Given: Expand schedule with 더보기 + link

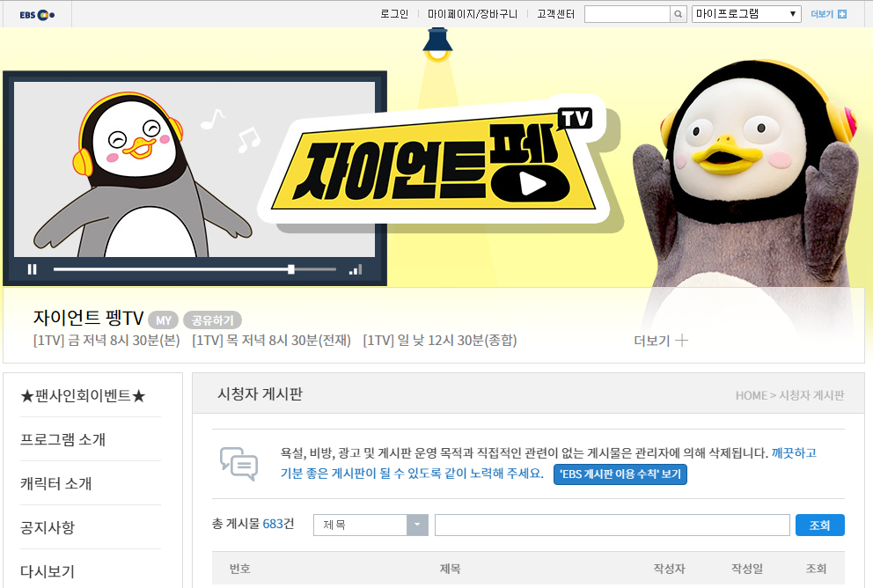Looking at the screenshot, I should click(x=661, y=341).
